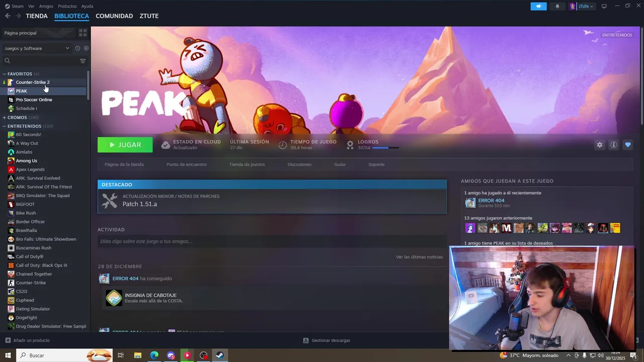Click the library search magnifier icon

7,61
